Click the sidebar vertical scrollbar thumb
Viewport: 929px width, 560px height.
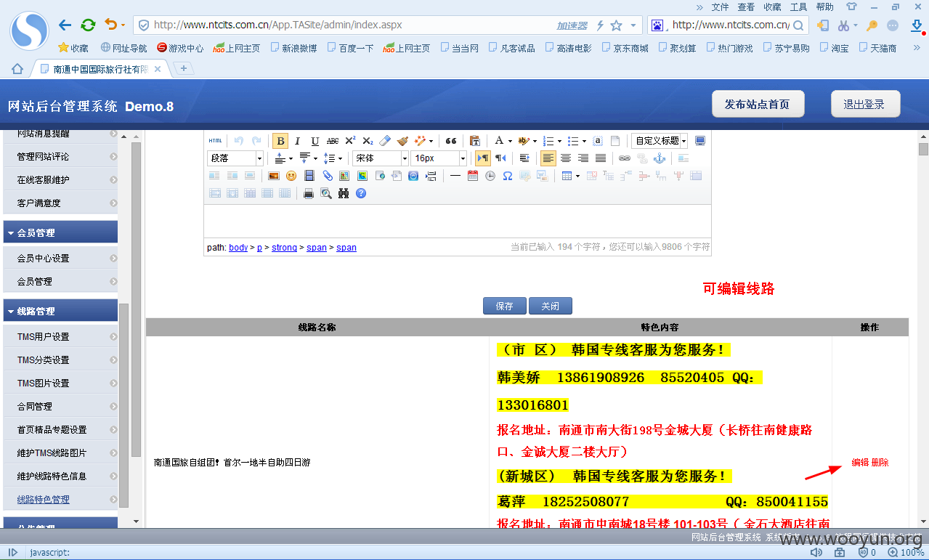(135, 298)
